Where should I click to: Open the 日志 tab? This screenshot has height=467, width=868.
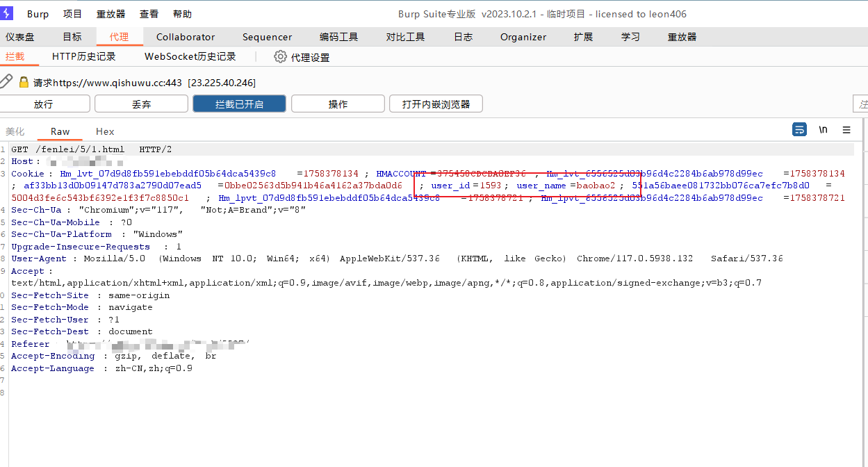pyautogui.click(x=463, y=37)
